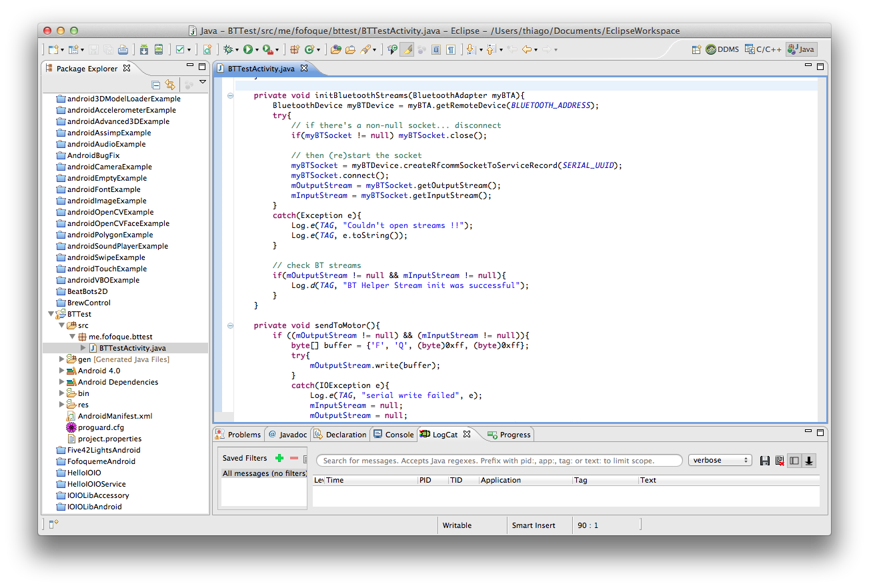This screenshot has width=869, height=588.
Task: Expand BTTestActivity.java in the tree
Action: (83, 348)
